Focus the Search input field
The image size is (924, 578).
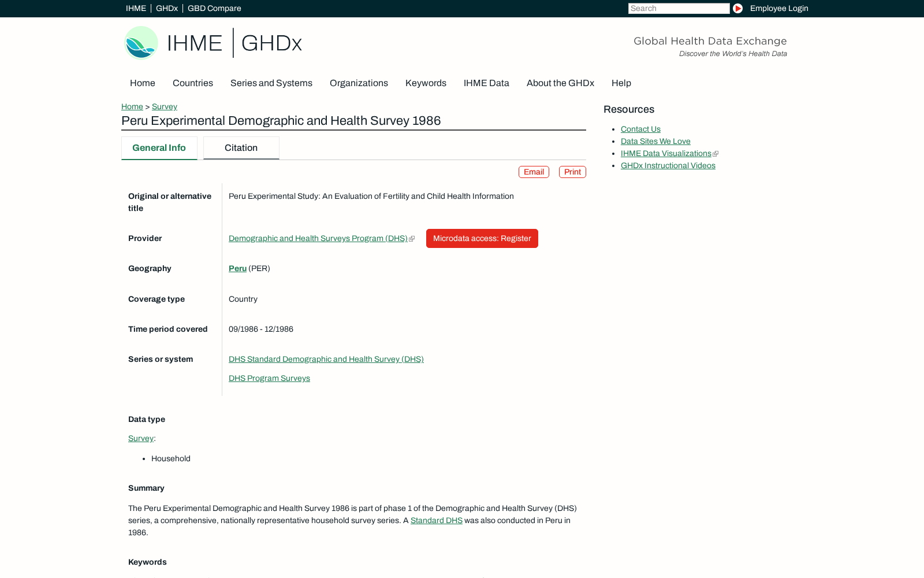click(x=679, y=8)
